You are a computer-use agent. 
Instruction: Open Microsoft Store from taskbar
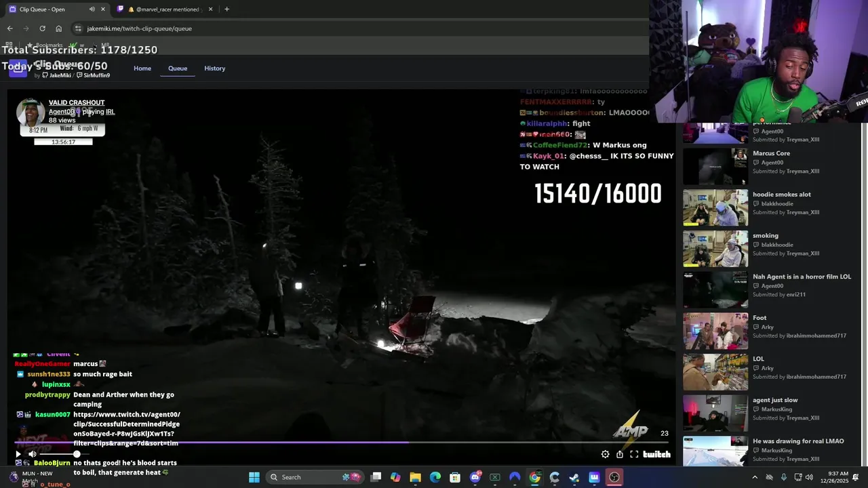[x=455, y=477]
